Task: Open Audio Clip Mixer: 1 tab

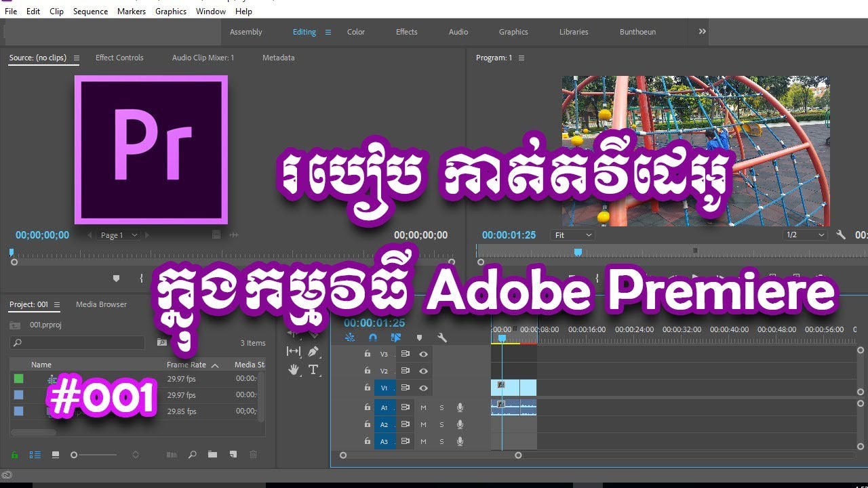Action: pyautogui.click(x=203, y=58)
